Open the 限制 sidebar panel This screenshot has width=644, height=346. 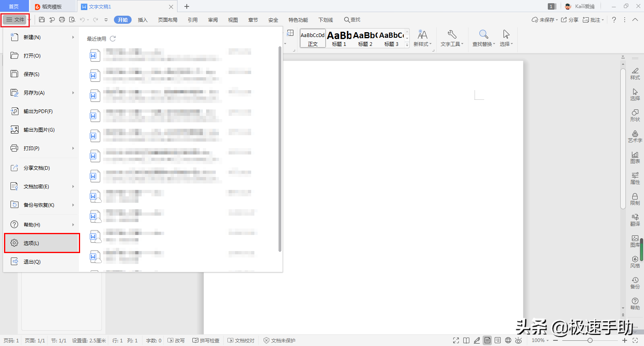(635, 199)
